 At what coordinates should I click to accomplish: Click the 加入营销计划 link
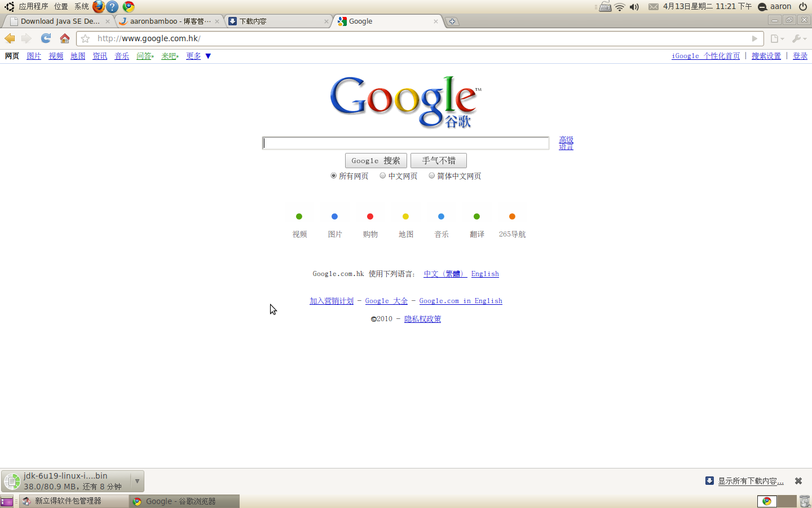pyautogui.click(x=332, y=301)
